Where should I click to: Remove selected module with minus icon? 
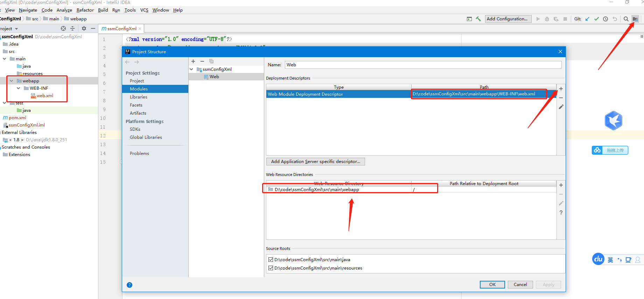pyautogui.click(x=202, y=61)
